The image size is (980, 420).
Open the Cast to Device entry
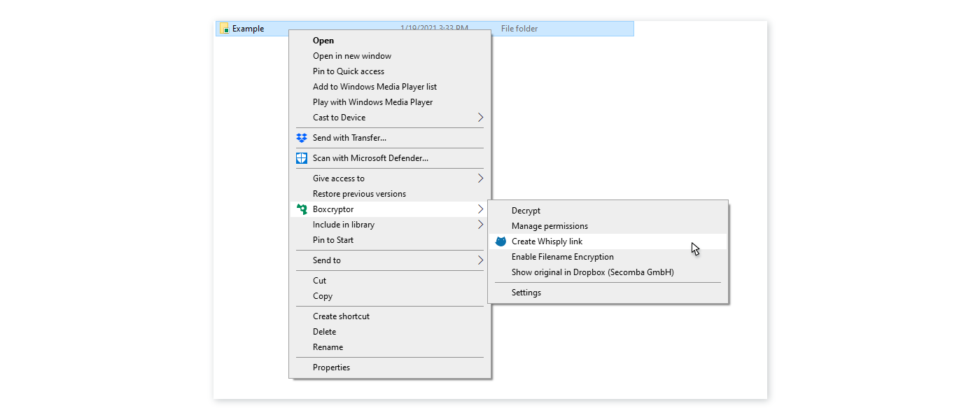[390, 118]
